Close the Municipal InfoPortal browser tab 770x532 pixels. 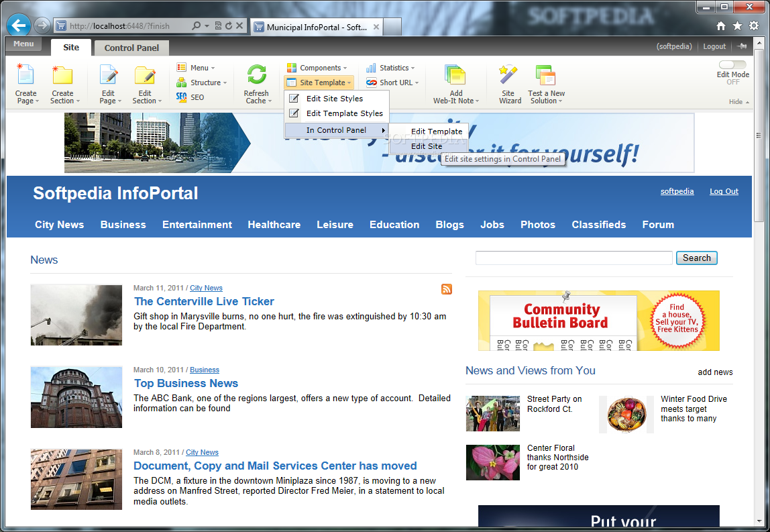(x=376, y=27)
